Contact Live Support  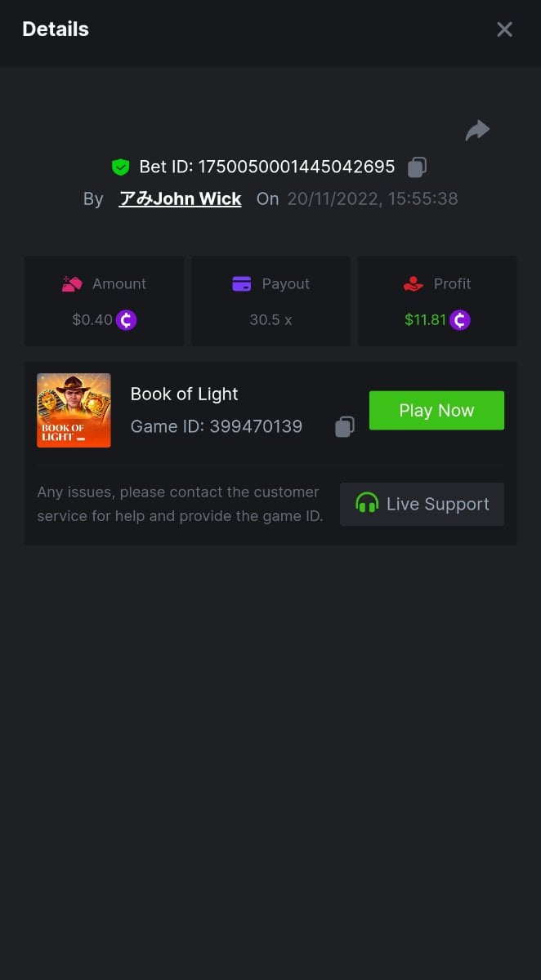(x=422, y=504)
